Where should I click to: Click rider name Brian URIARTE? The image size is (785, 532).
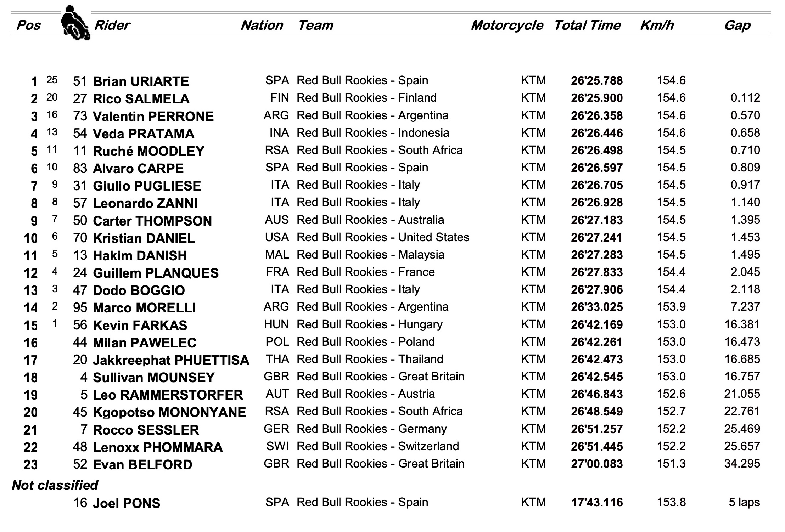[141, 81]
